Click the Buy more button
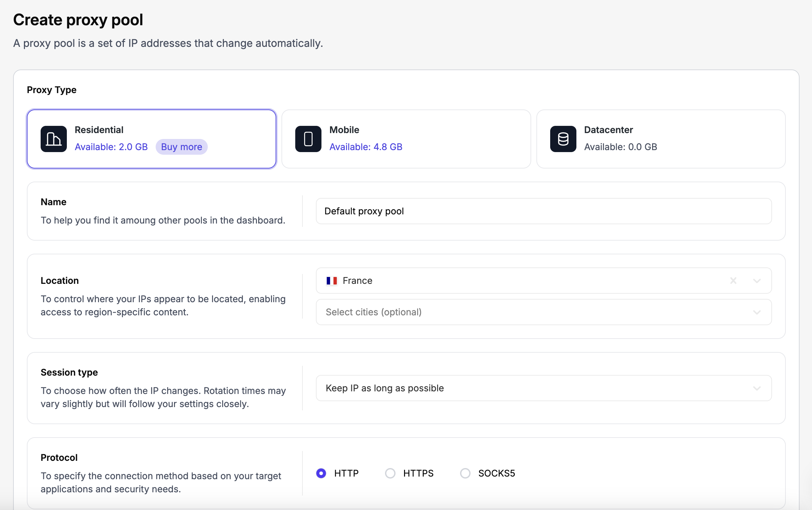 coord(182,147)
